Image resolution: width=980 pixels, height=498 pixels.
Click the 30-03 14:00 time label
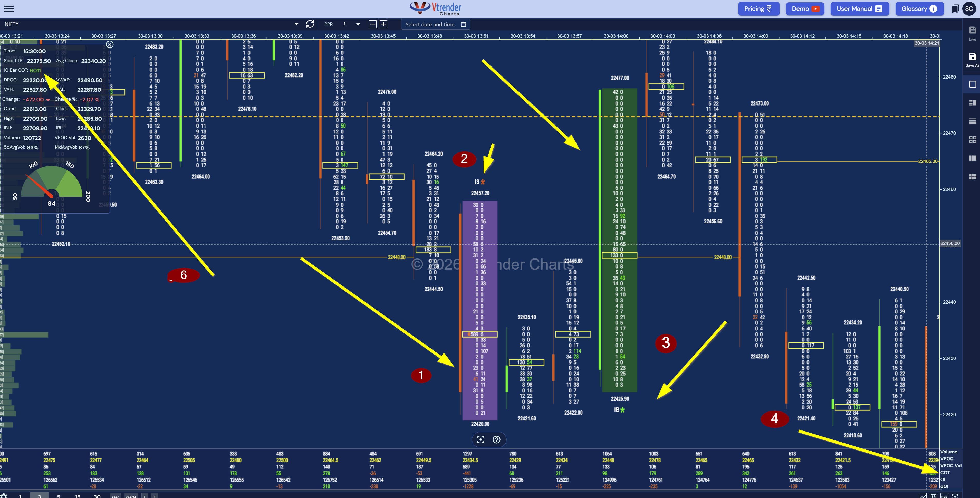[616, 36]
